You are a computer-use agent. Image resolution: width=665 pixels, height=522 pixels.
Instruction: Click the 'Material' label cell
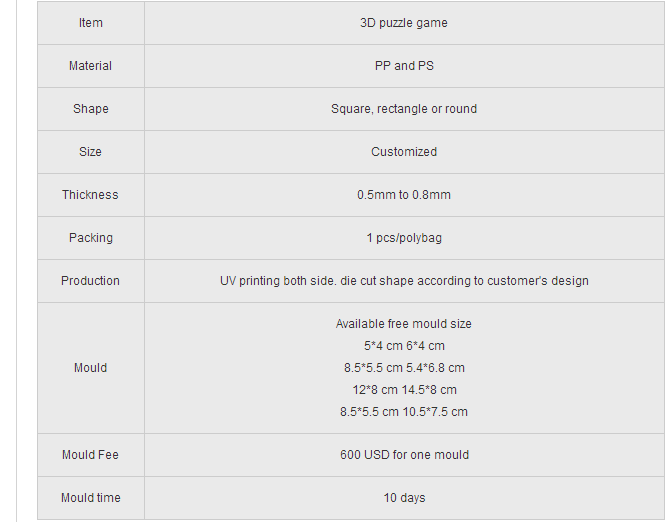click(x=90, y=66)
